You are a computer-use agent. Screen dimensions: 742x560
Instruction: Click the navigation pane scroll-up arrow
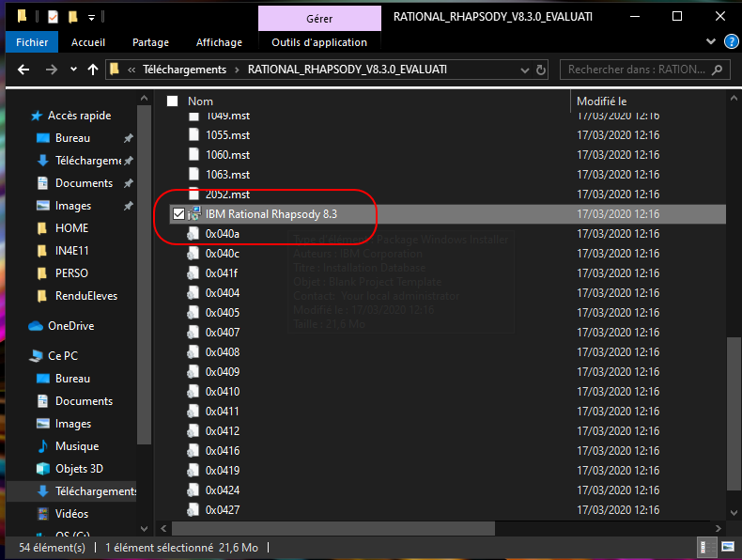[144, 99]
